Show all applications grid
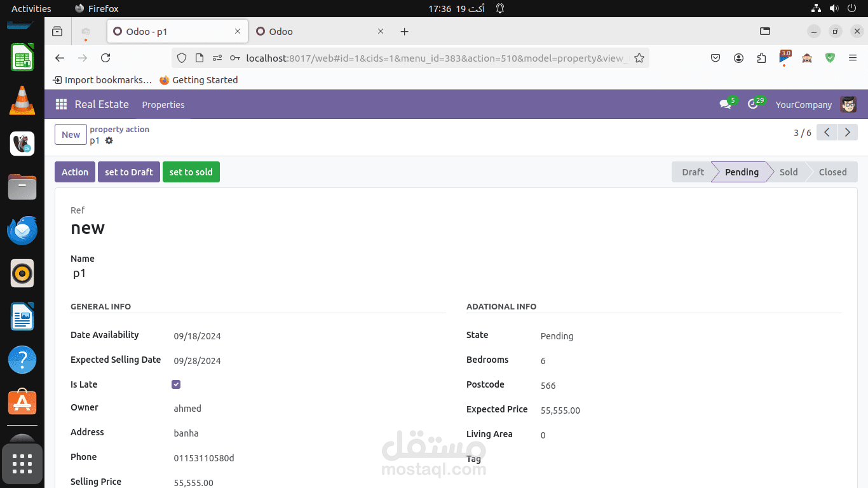Screen dimensions: 868x488 [22, 464]
